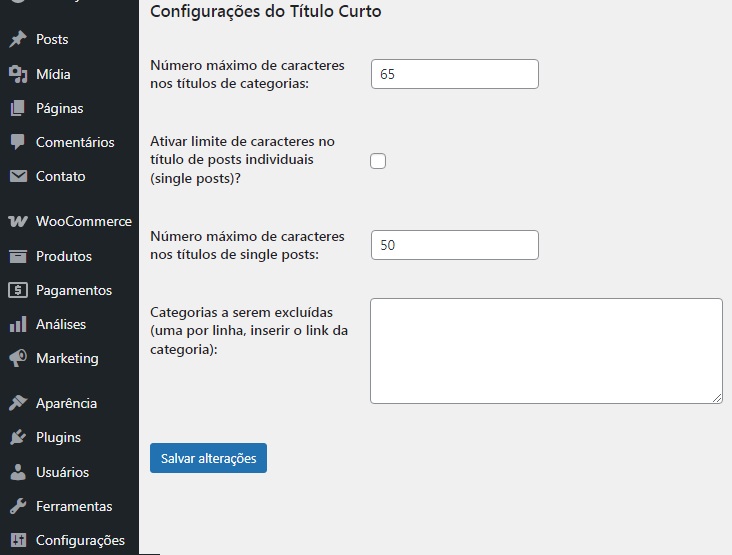The width and height of the screenshot is (732, 555).
Task: Open the Pagamentos dollar icon
Action: [x=18, y=290]
